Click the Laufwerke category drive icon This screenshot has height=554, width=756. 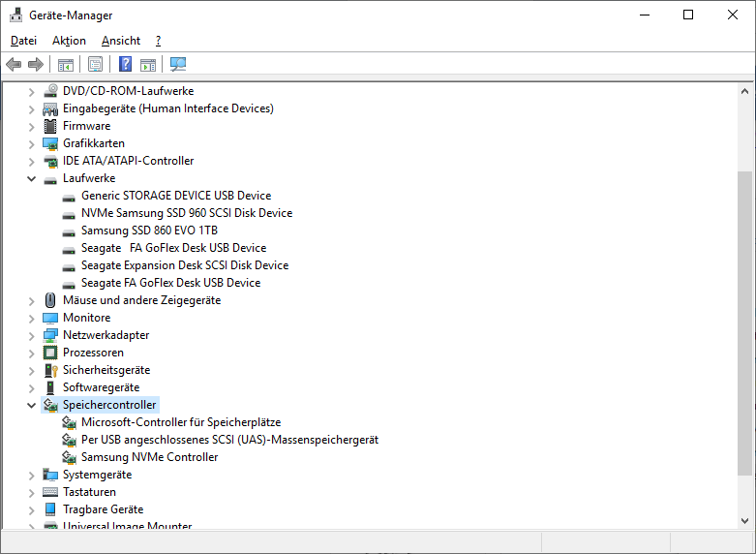(x=50, y=180)
